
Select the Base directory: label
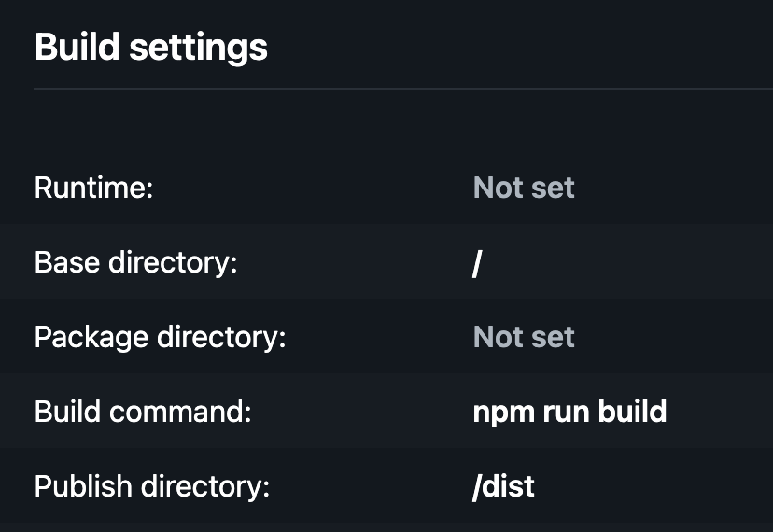pyautogui.click(x=135, y=262)
